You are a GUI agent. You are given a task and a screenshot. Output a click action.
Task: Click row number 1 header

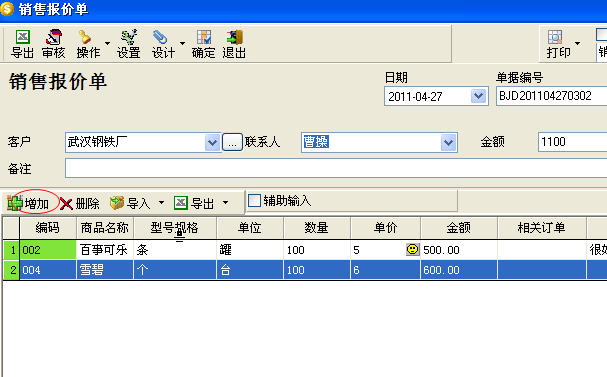[12, 250]
